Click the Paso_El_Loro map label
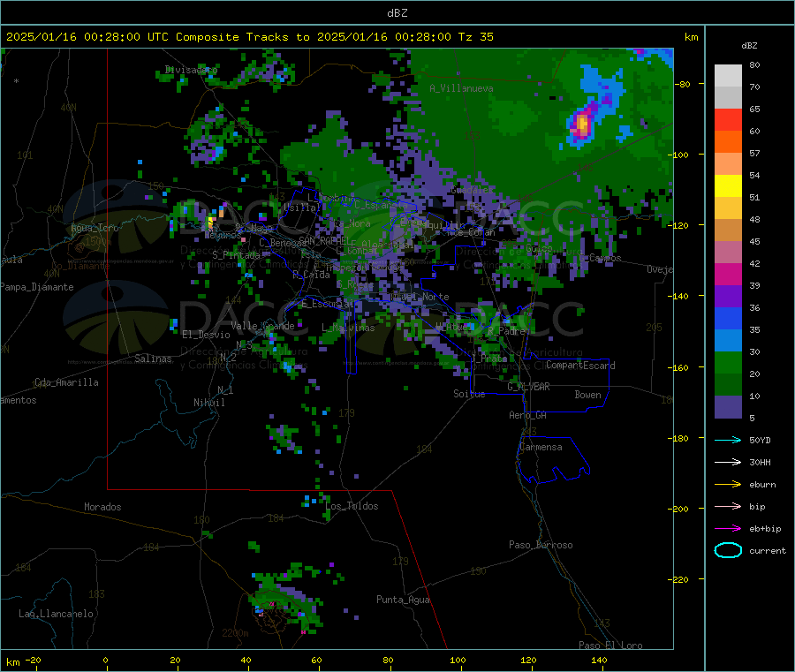 point(610,646)
